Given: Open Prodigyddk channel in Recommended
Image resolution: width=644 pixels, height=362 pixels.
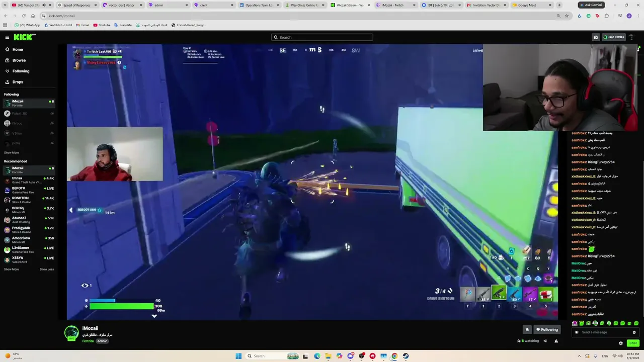Looking at the screenshot, I should coord(29,230).
